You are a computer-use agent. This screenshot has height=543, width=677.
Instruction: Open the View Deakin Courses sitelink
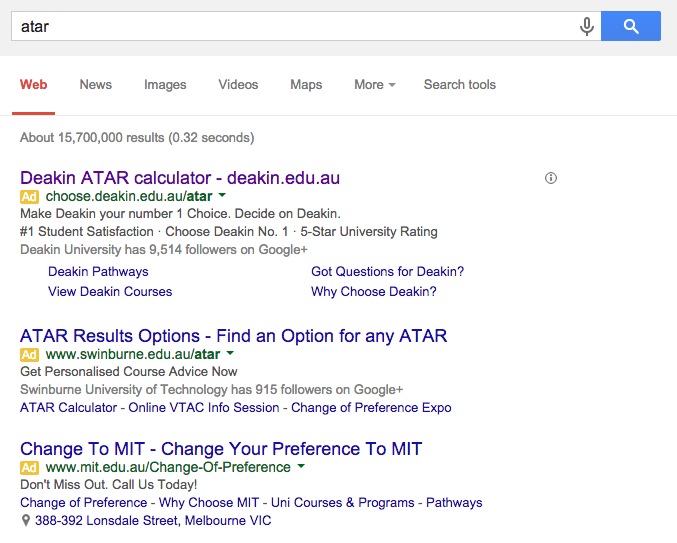tap(110, 291)
